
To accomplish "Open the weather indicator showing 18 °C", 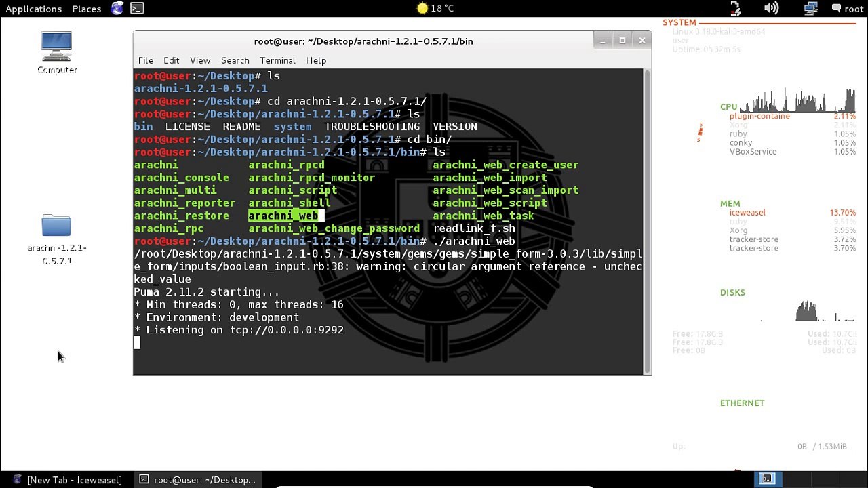I will pyautogui.click(x=435, y=8).
